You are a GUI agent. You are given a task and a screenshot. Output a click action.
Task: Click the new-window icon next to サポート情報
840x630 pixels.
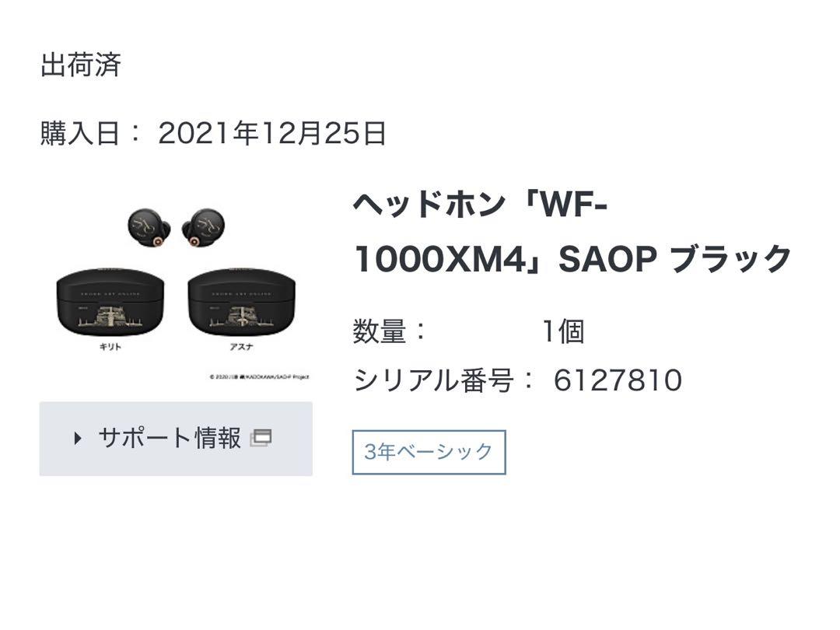261,438
